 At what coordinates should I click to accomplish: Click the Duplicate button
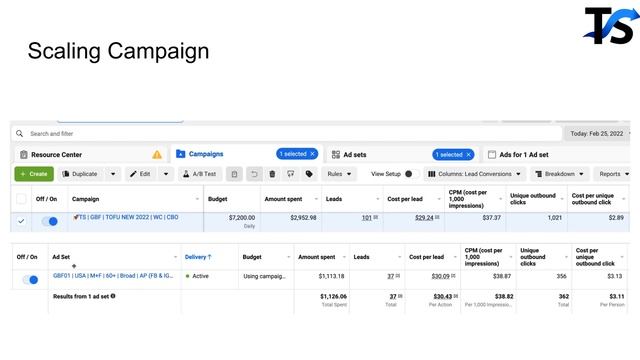coord(80,174)
